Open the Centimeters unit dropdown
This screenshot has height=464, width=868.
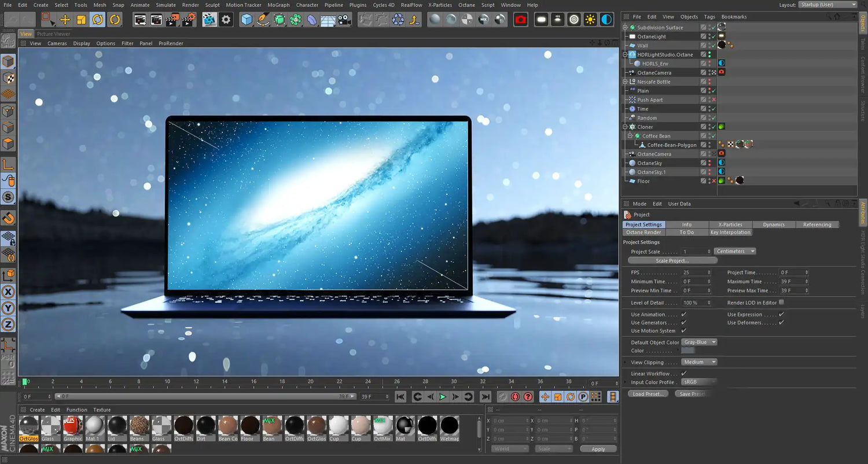click(735, 251)
